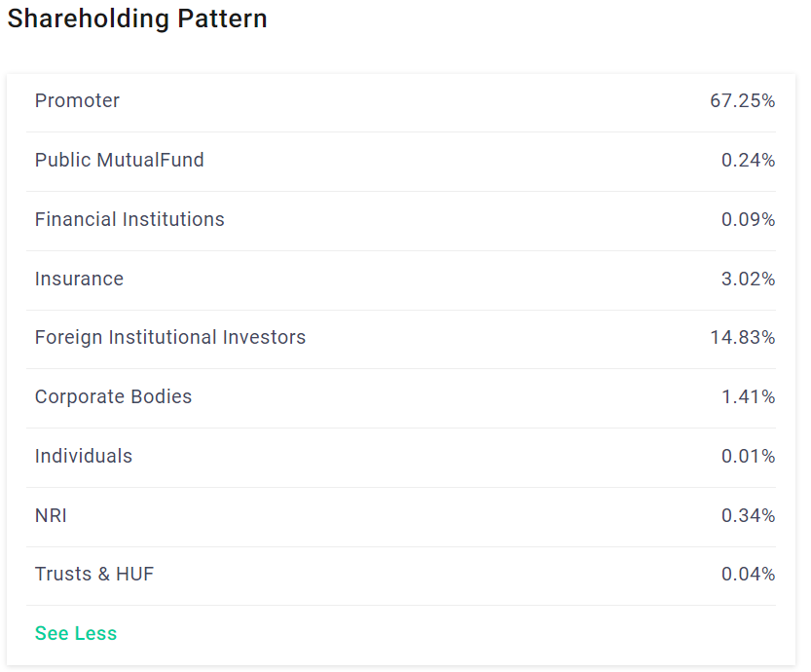Click the Shareholding Pattern heading
The height and width of the screenshot is (672, 811).
[x=137, y=19]
